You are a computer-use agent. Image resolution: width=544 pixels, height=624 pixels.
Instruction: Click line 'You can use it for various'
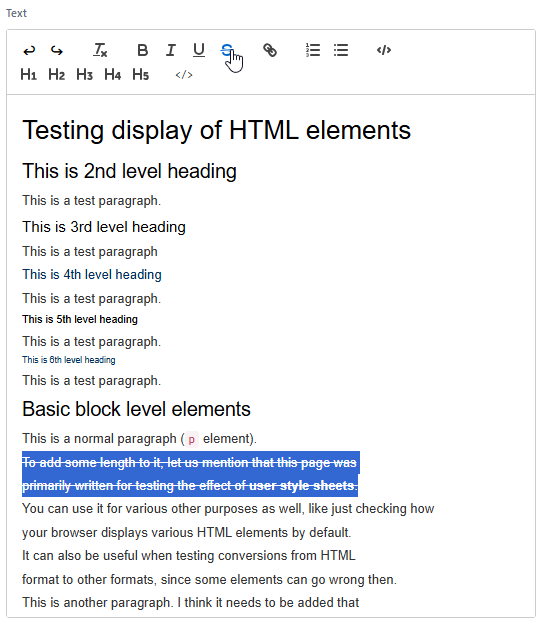click(x=228, y=509)
